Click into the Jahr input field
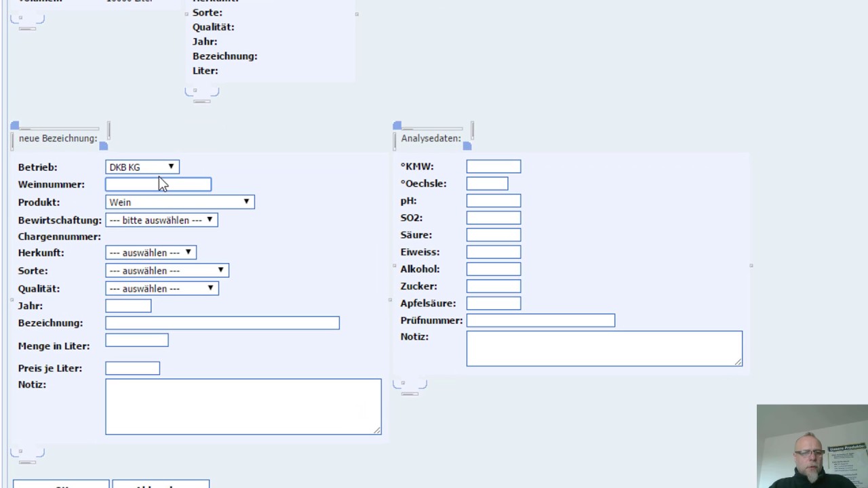This screenshot has width=868, height=488. tap(128, 306)
